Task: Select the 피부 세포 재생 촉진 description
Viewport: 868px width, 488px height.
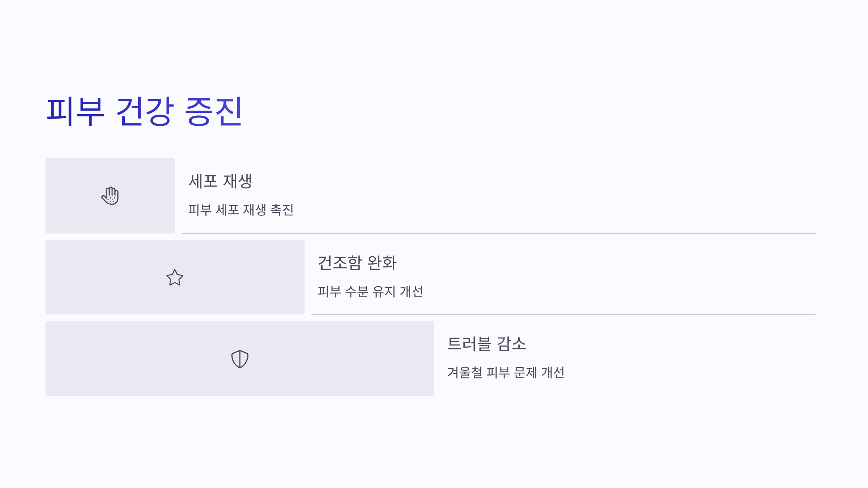Action: click(x=241, y=210)
